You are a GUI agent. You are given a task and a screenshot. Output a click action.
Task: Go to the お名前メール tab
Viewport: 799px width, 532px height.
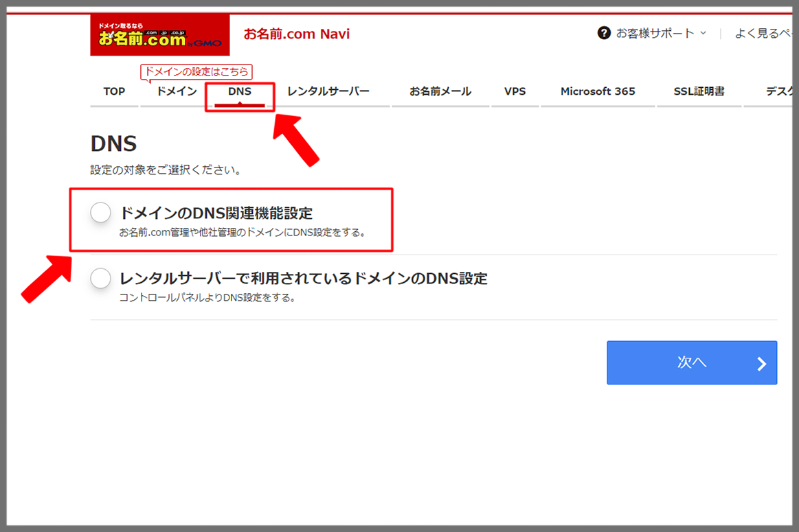pyautogui.click(x=440, y=91)
